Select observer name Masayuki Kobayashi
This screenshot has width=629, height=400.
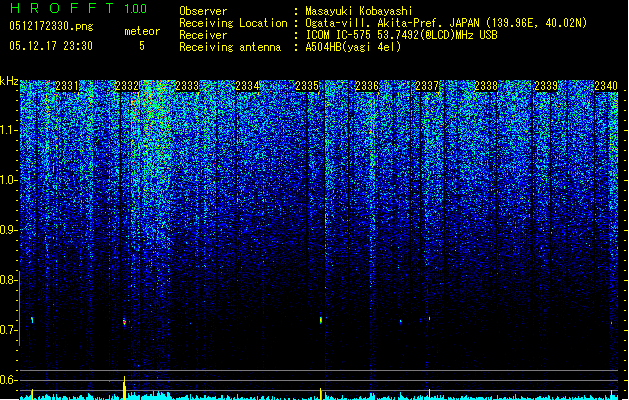(359, 11)
